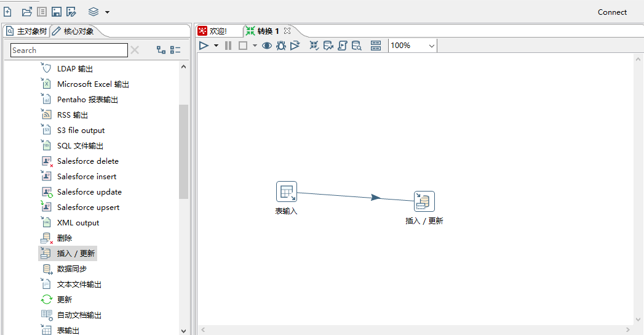Click the Save As icon
Image resolution: width=644 pixels, height=335 pixels.
71,12
